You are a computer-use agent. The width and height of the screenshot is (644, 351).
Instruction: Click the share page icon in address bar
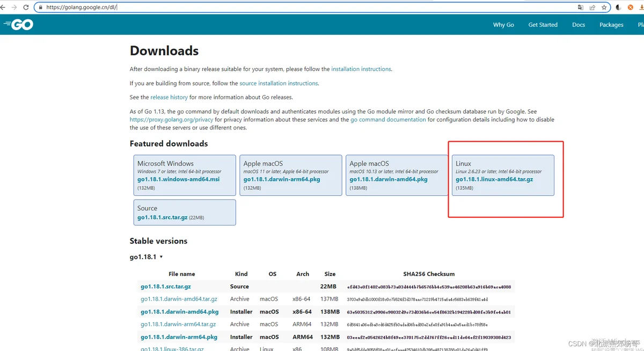click(x=592, y=8)
